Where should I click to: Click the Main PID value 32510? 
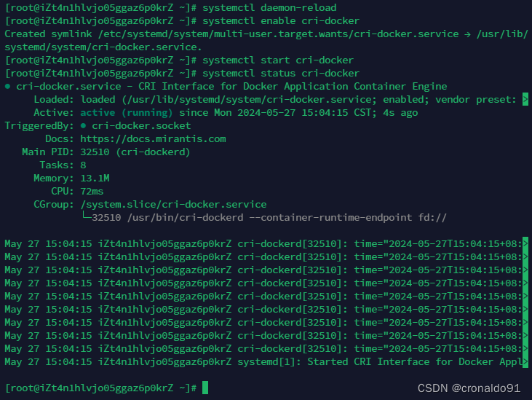pyautogui.click(x=95, y=152)
